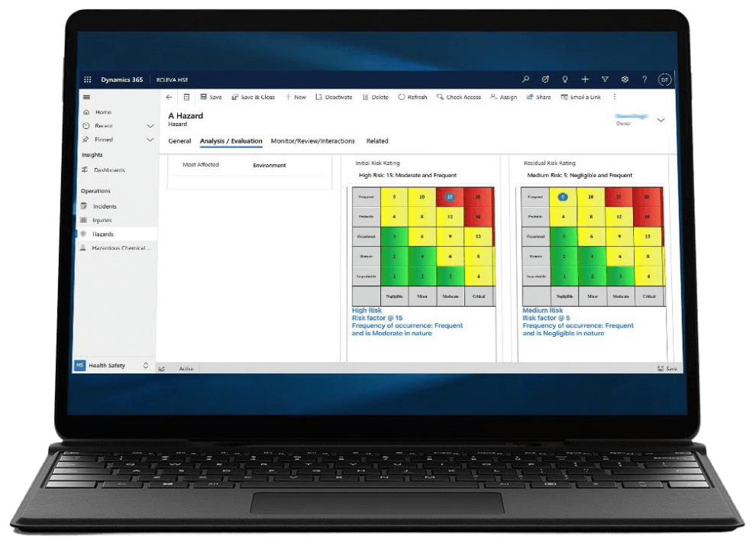Click the assistant lightbulb icon
This screenshot has width=756, height=546.
[565, 79]
